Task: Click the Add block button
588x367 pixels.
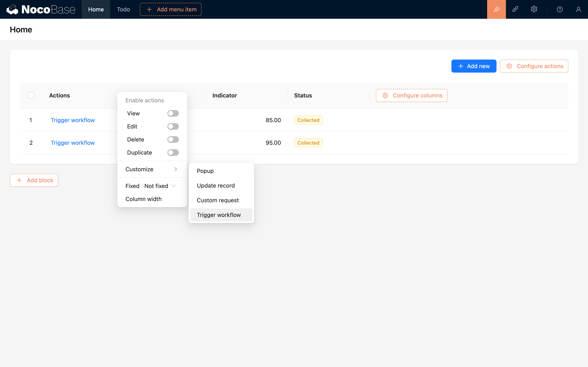Action: pos(34,180)
